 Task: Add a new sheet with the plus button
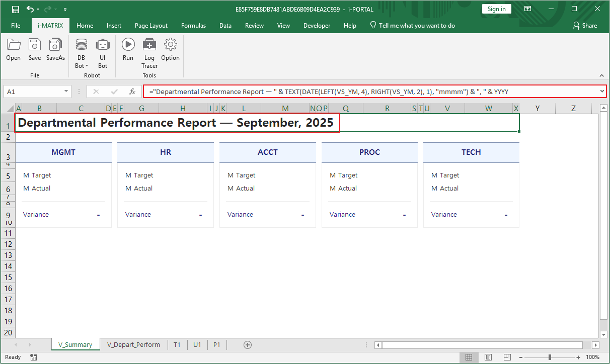pyautogui.click(x=248, y=345)
